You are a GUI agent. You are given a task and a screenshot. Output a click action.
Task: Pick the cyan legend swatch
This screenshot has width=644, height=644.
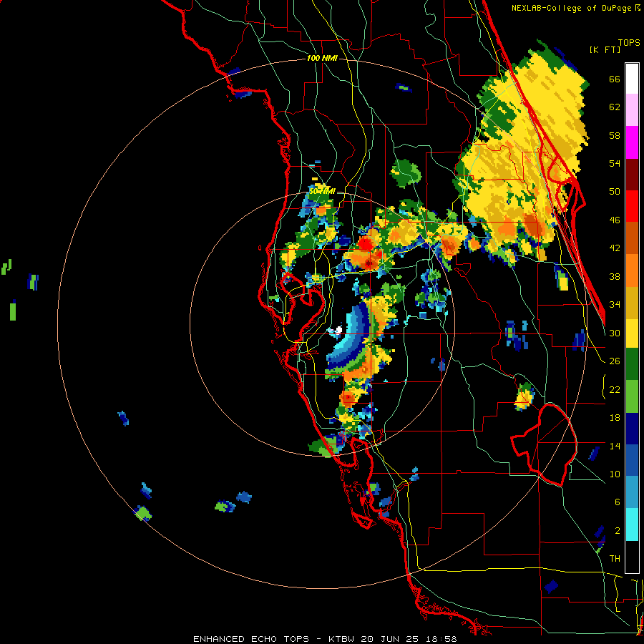(632, 525)
